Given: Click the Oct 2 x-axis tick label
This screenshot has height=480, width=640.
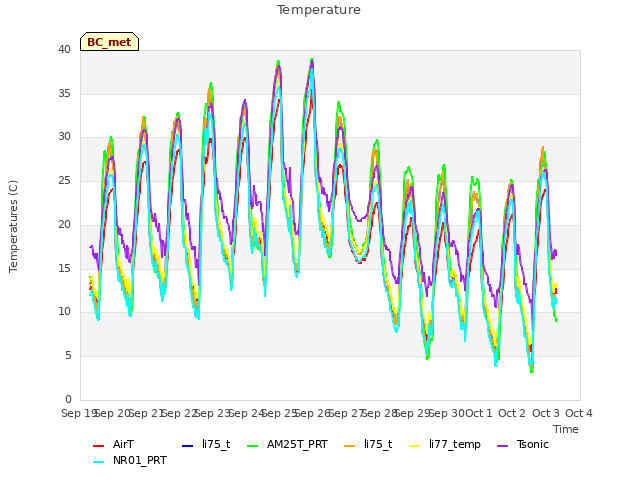Looking at the screenshot, I should (x=512, y=413).
